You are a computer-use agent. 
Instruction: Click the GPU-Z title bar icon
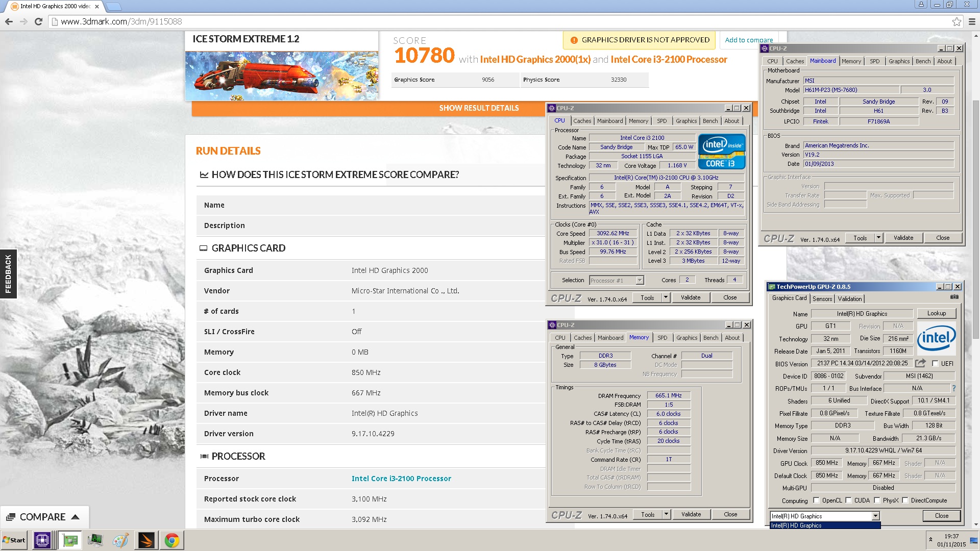772,287
